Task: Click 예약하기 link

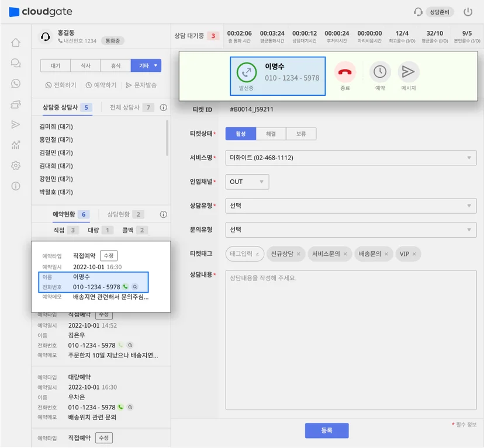Action: [x=101, y=85]
